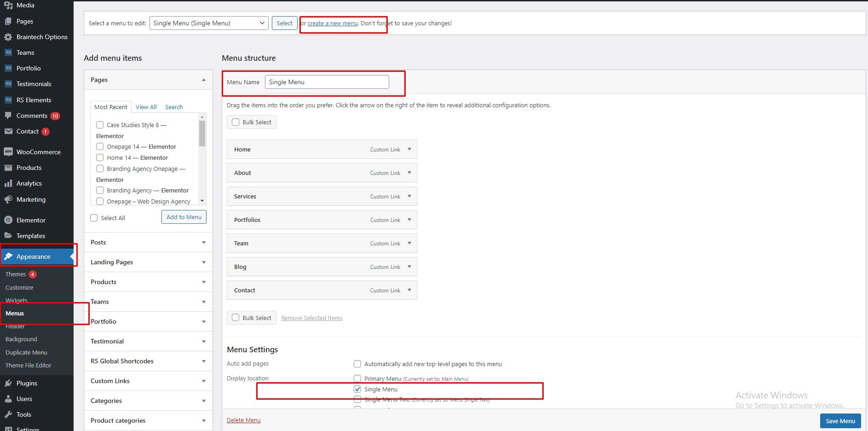Click the Braintech Options gear icon
Image resolution: width=868 pixels, height=431 pixels.
click(8, 37)
